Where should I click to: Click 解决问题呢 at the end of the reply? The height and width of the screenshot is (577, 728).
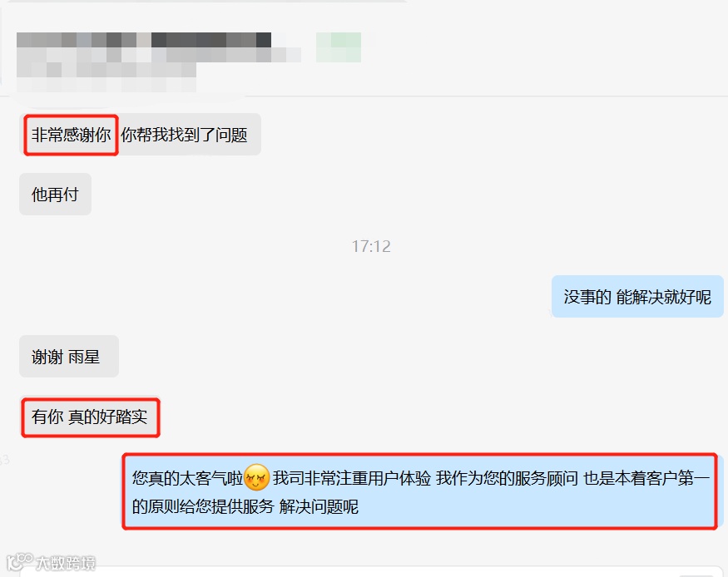[x=319, y=506]
